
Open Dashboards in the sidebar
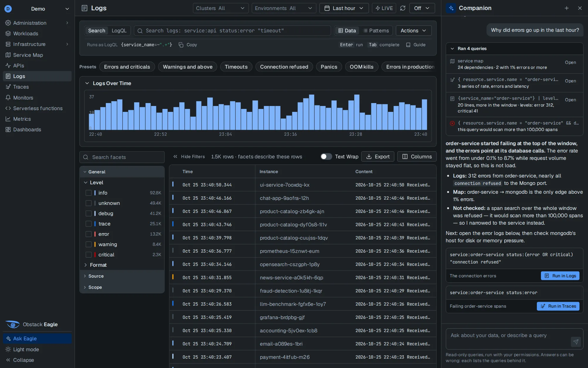37,130
